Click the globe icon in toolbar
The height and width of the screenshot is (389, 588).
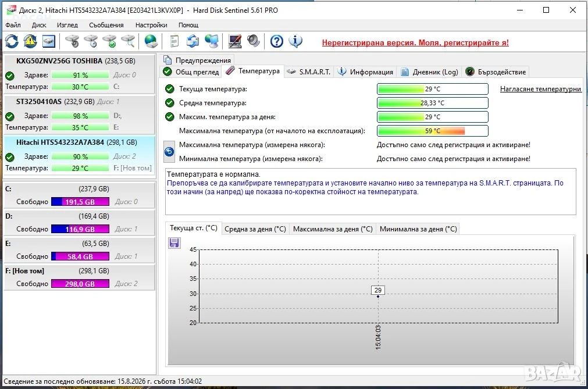click(151, 41)
